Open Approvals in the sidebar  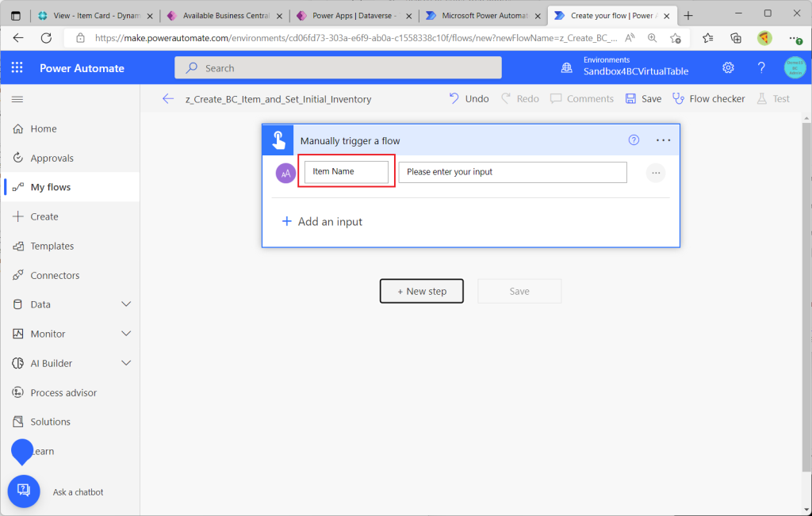(x=52, y=158)
